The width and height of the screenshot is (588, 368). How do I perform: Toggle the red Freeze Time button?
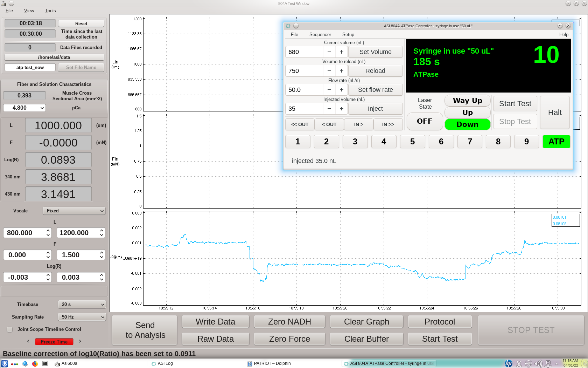[x=54, y=342]
